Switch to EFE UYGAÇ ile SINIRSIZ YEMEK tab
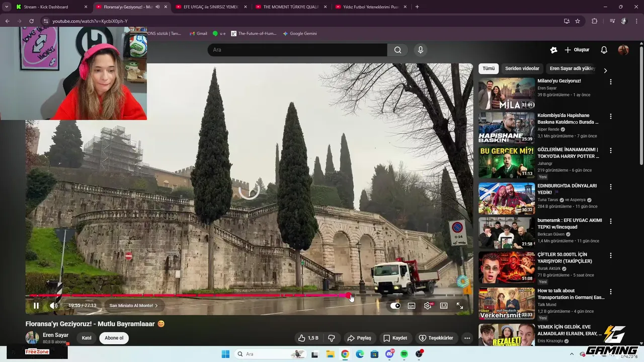The width and height of the screenshot is (644, 362). pyautogui.click(x=211, y=7)
